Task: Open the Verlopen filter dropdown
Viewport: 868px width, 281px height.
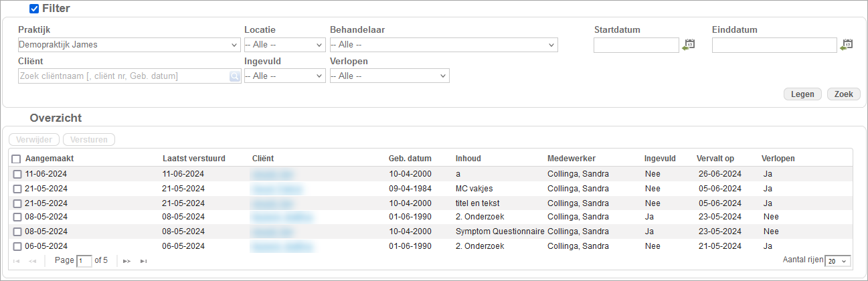Action: (x=389, y=76)
